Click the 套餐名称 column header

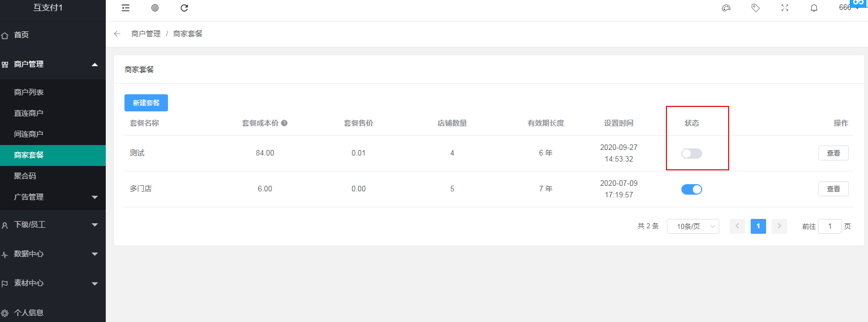point(144,123)
